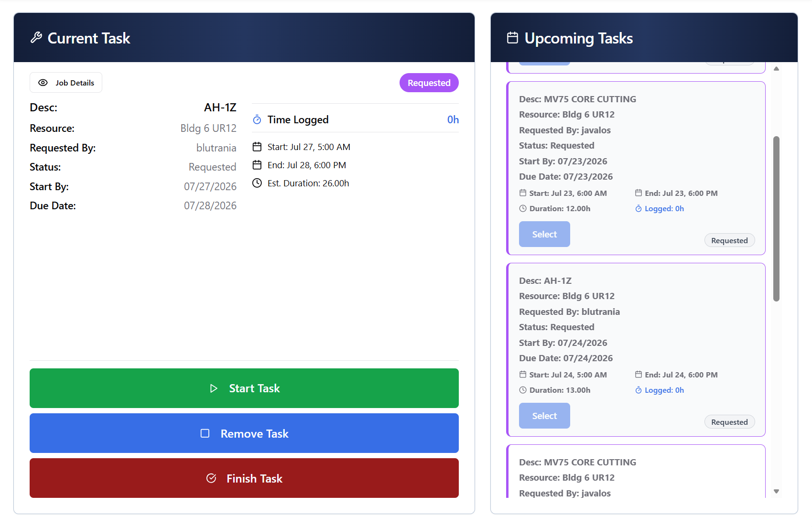This screenshot has height=527, width=812.
Task: Click calendar icon next to Start: Jul 27, 5:00 AM
Action: (257, 147)
